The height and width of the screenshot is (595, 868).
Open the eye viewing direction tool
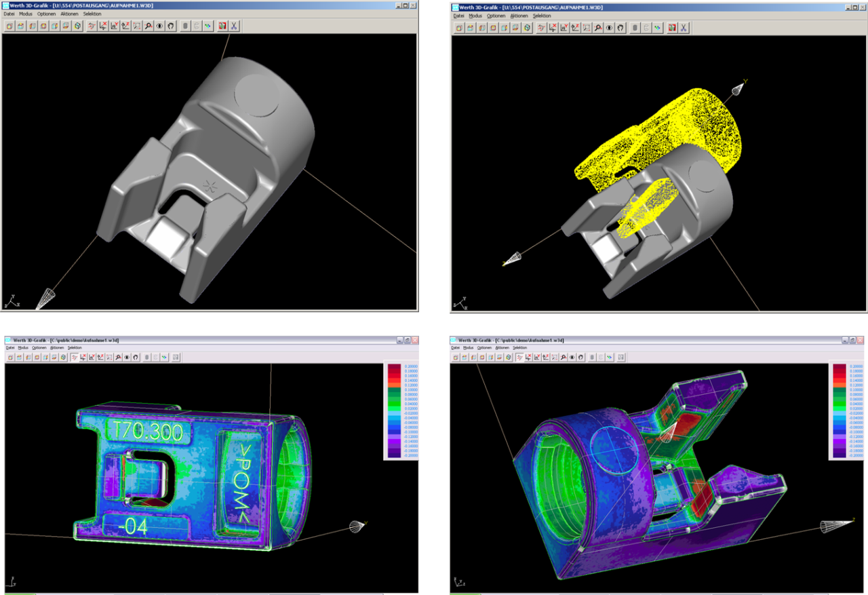point(158,26)
